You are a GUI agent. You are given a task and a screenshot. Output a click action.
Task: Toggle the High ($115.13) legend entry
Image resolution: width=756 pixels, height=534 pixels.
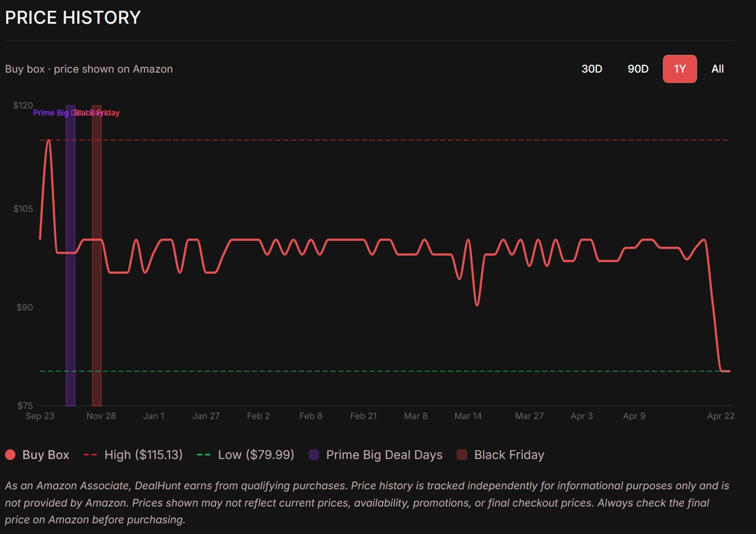click(133, 455)
